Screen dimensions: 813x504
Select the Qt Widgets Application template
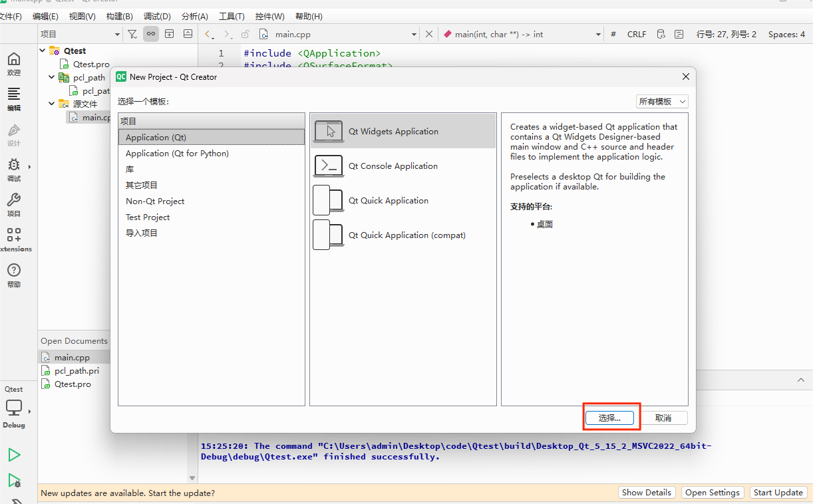tap(403, 132)
